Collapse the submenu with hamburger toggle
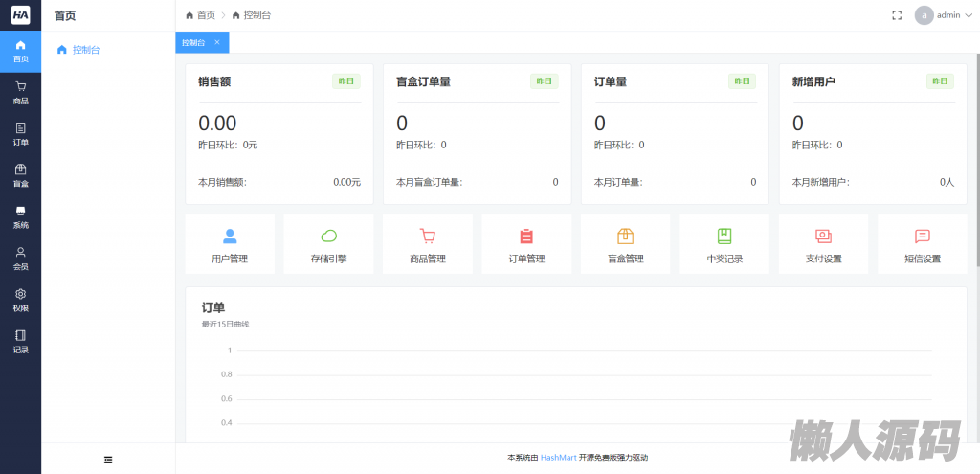Screen dimensions: 980x474 click(108, 460)
